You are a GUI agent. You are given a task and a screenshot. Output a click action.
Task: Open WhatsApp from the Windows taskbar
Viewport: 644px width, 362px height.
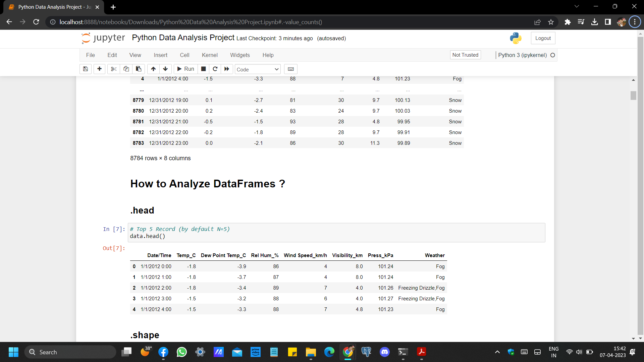point(182,352)
